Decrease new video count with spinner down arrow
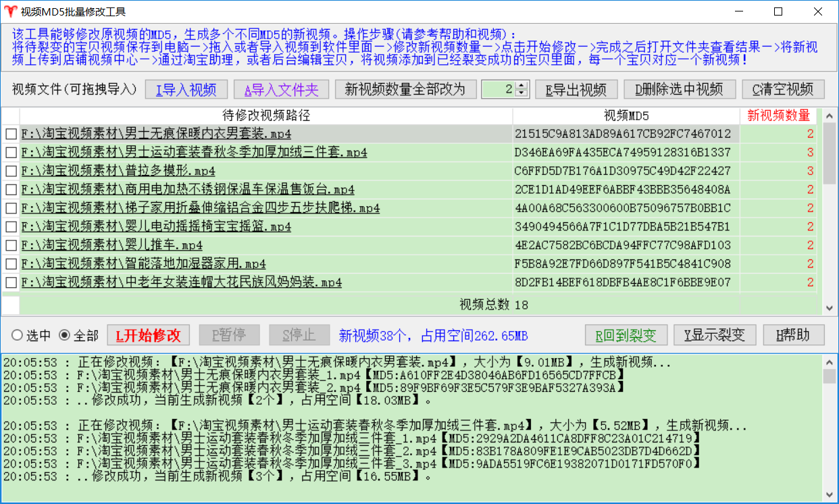This screenshot has height=504, width=839. pos(522,93)
